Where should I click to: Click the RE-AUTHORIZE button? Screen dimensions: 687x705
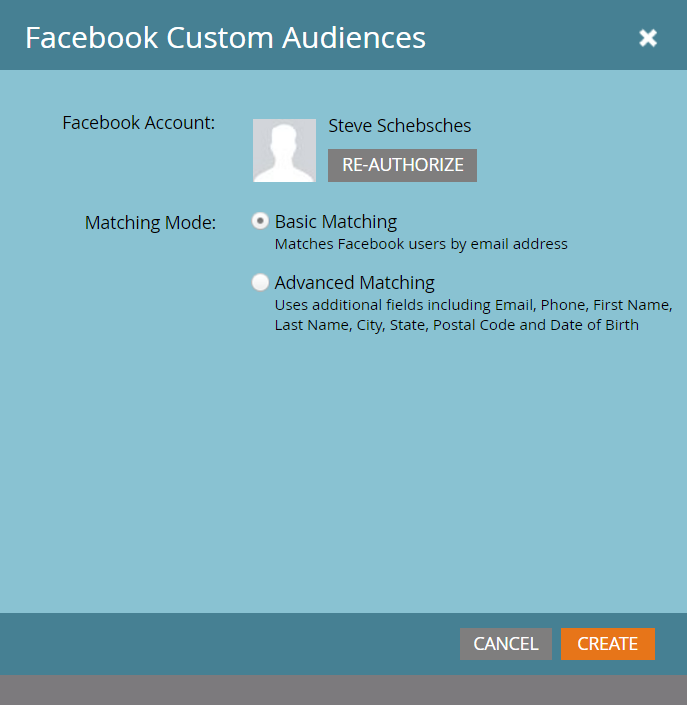pyautogui.click(x=402, y=165)
